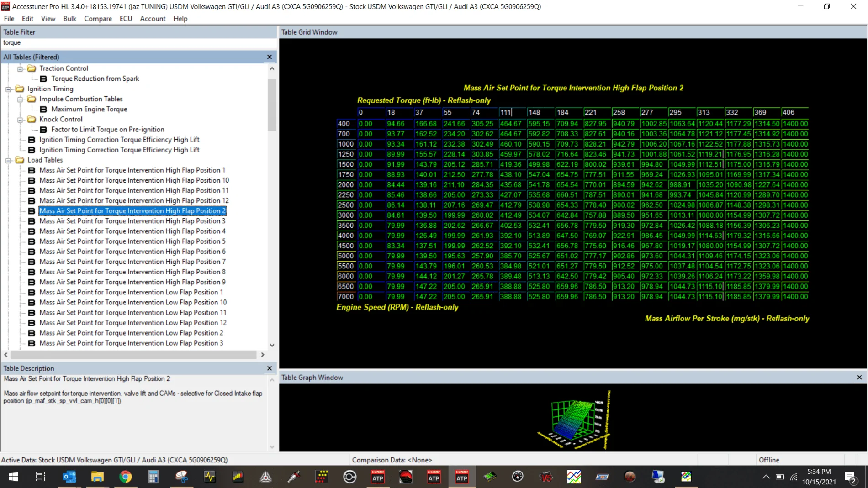Select the Load Tables folder icon

click(20, 160)
